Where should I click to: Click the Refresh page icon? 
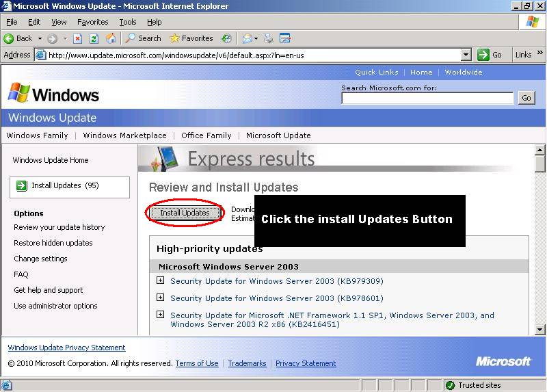click(x=94, y=38)
